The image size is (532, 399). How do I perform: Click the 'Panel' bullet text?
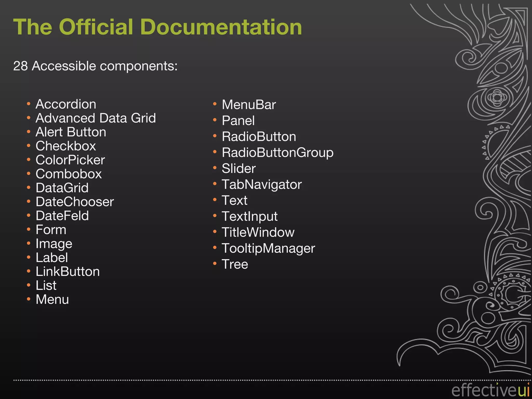(238, 121)
